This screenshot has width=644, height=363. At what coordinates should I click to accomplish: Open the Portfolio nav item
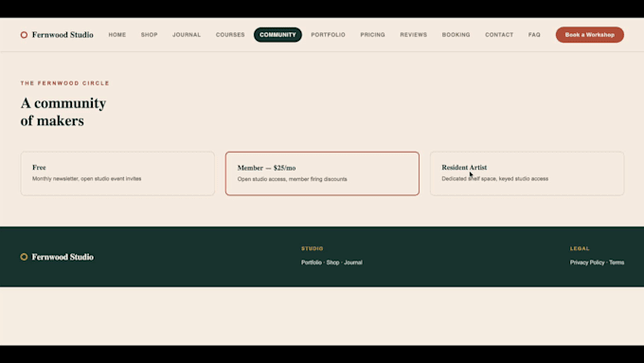point(329,35)
